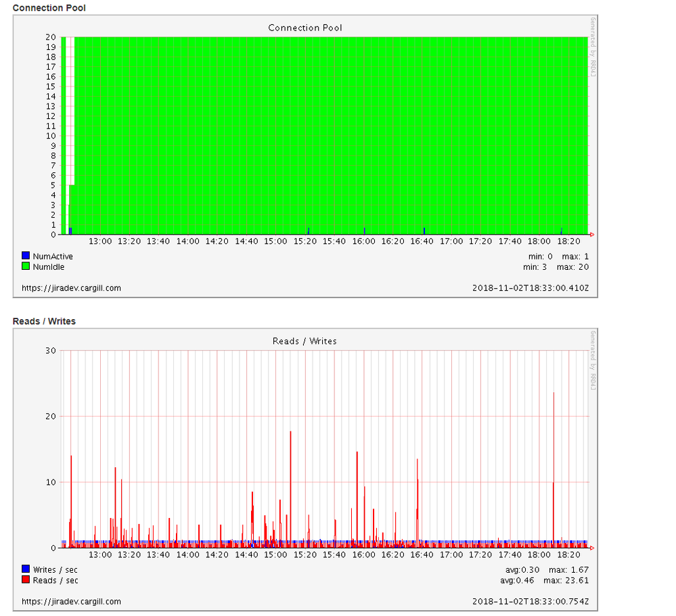Click the 'min: 3' NumIdle value
The image size is (676, 616).
(535, 266)
